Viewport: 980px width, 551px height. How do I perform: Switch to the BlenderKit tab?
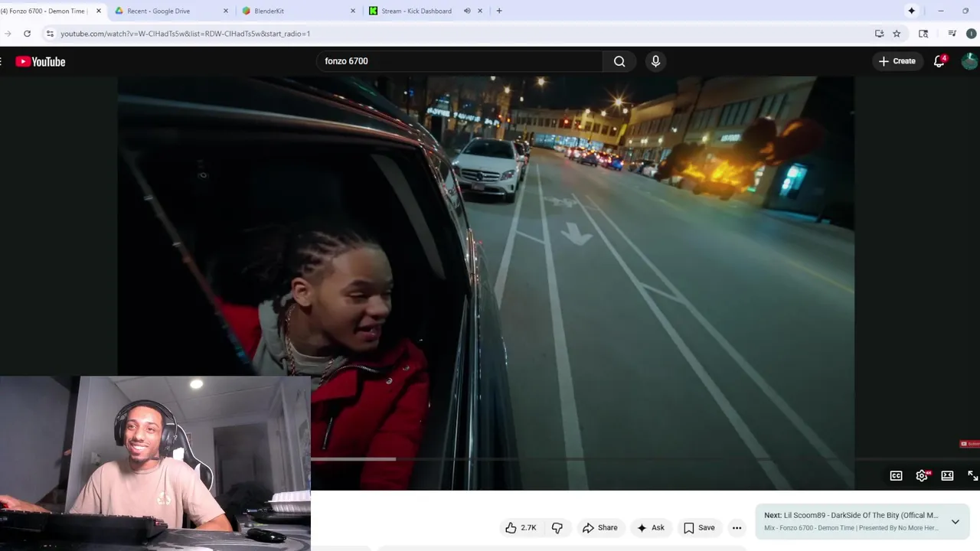[x=299, y=11]
